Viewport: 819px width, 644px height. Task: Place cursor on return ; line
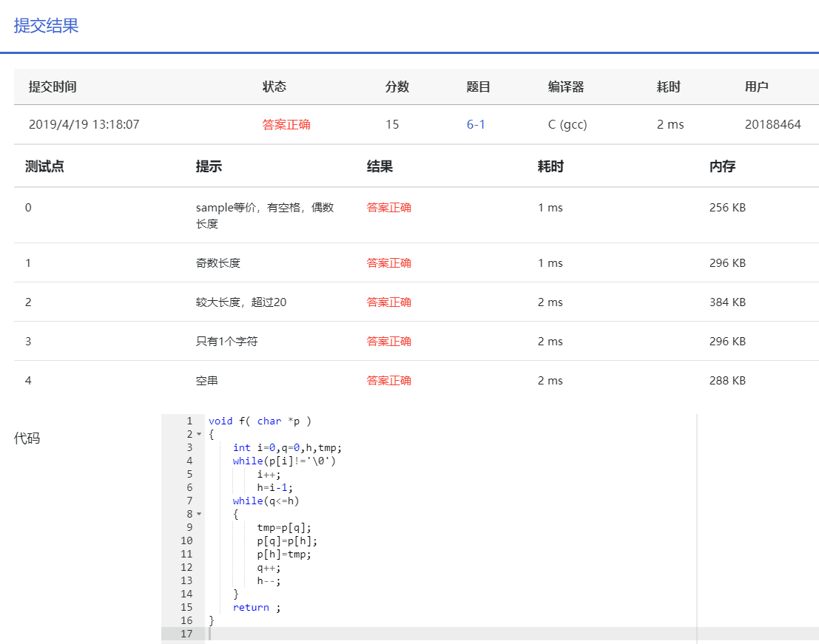point(257,608)
